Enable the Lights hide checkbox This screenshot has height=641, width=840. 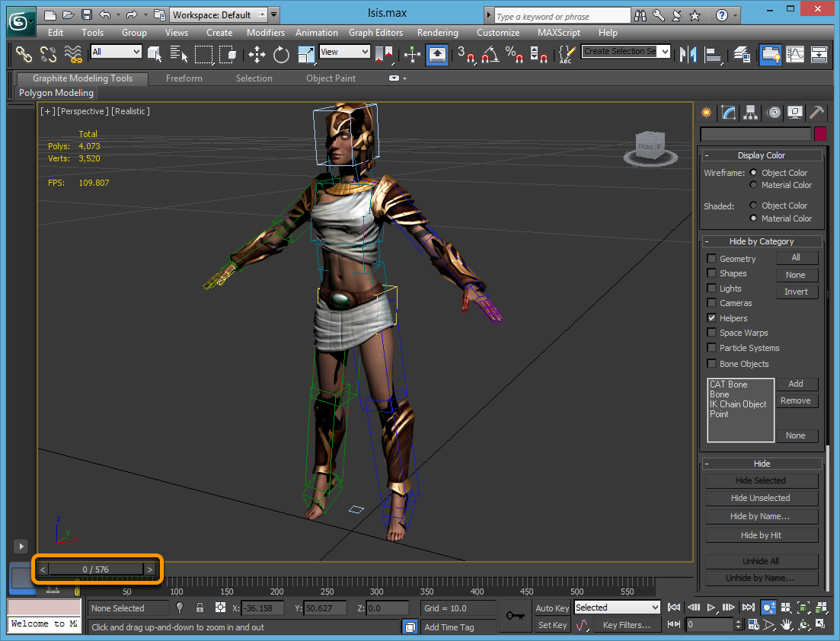point(711,288)
